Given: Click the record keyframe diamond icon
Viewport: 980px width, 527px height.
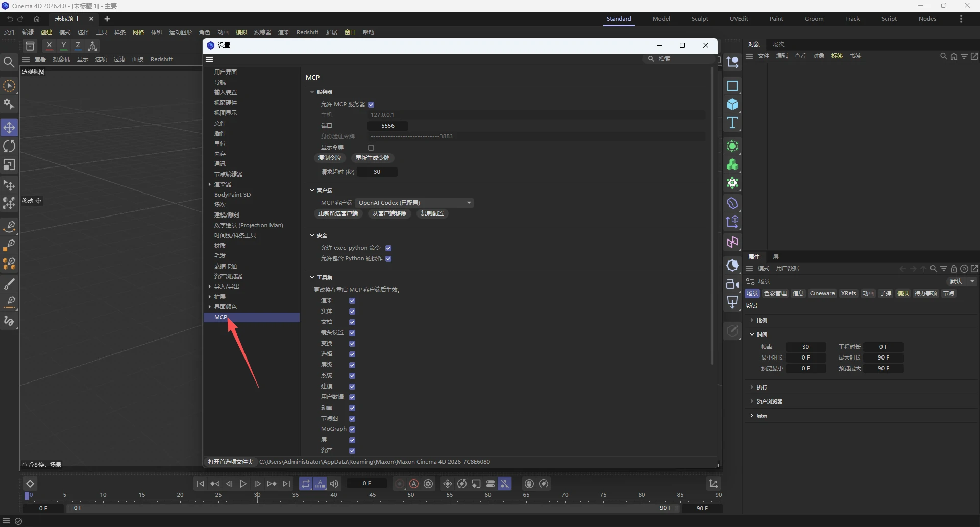Looking at the screenshot, I should (30, 484).
